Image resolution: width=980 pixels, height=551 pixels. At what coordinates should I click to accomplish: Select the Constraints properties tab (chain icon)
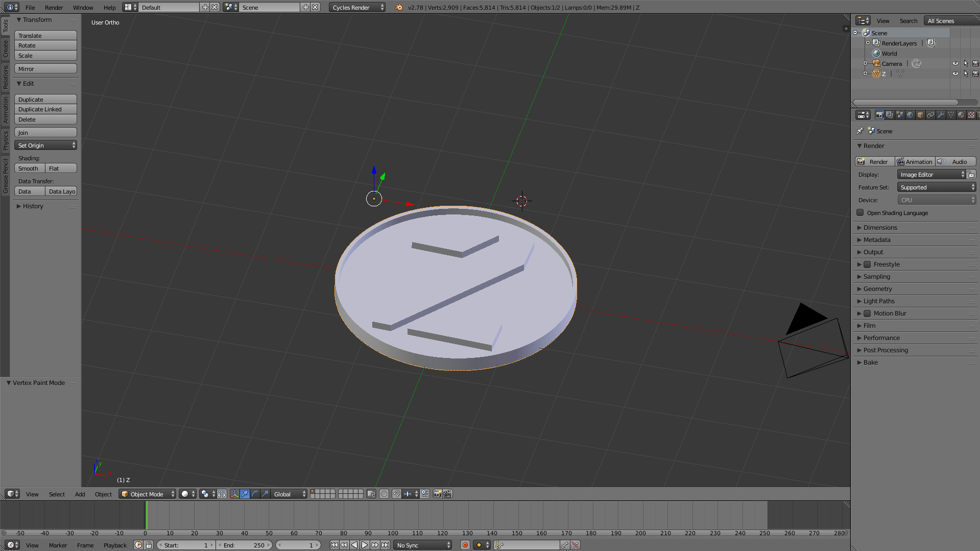(x=930, y=115)
